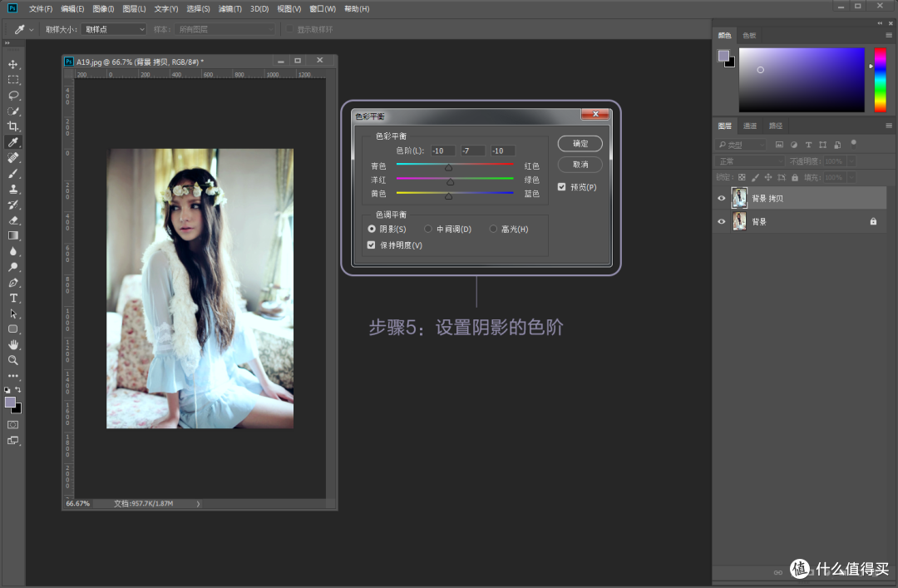This screenshot has width=898, height=588.
Task: Activate the Eyedropper tool
Action: pyautogui.click(x=12, y=141)
